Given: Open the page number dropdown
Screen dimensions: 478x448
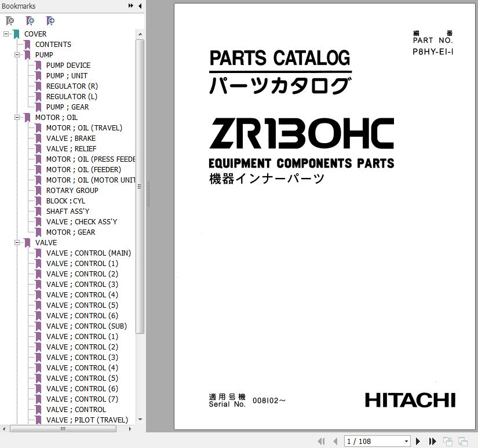Looking at the screenshot, I should 406,441.
